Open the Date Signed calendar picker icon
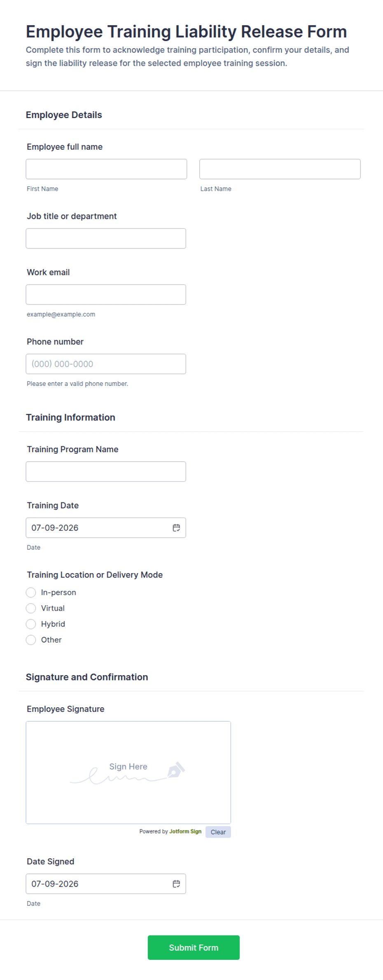 point(176,884)
